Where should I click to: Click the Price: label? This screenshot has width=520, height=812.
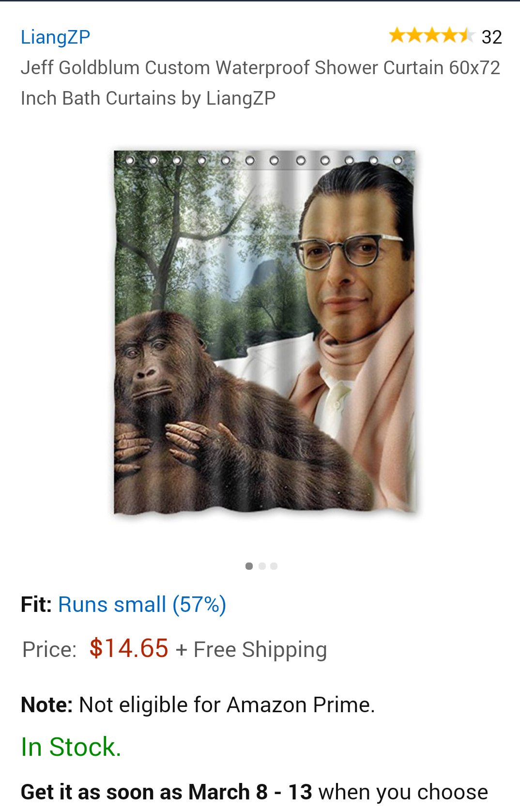pyautogui.click(x=49, y=650)
